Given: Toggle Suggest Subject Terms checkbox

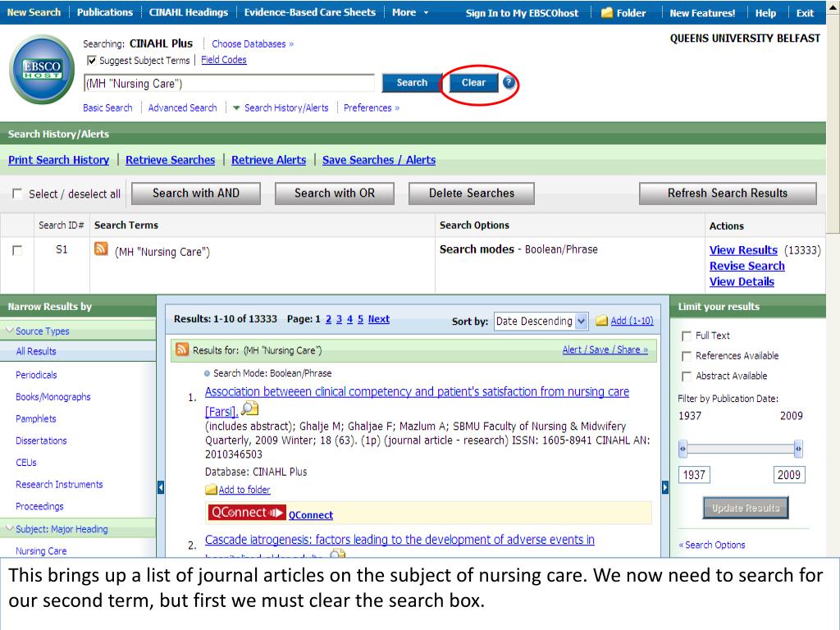Looking at the screenshot, I should (92, 60).
